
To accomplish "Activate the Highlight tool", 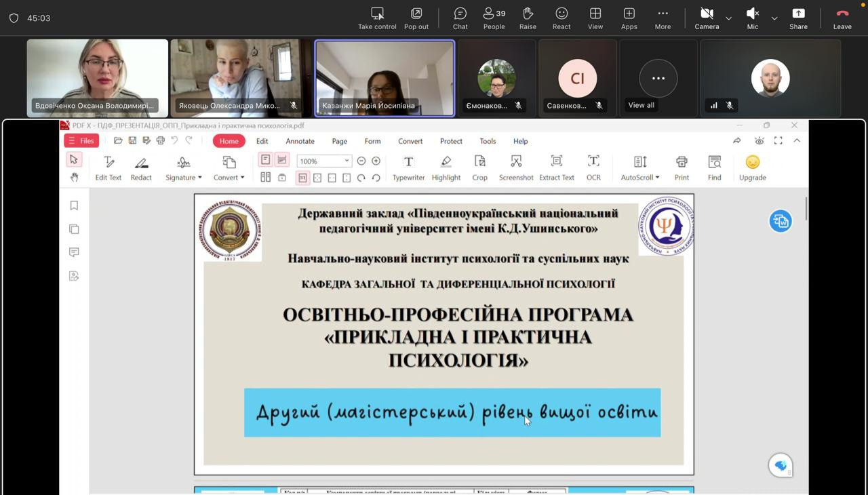I will pos(446,168).
